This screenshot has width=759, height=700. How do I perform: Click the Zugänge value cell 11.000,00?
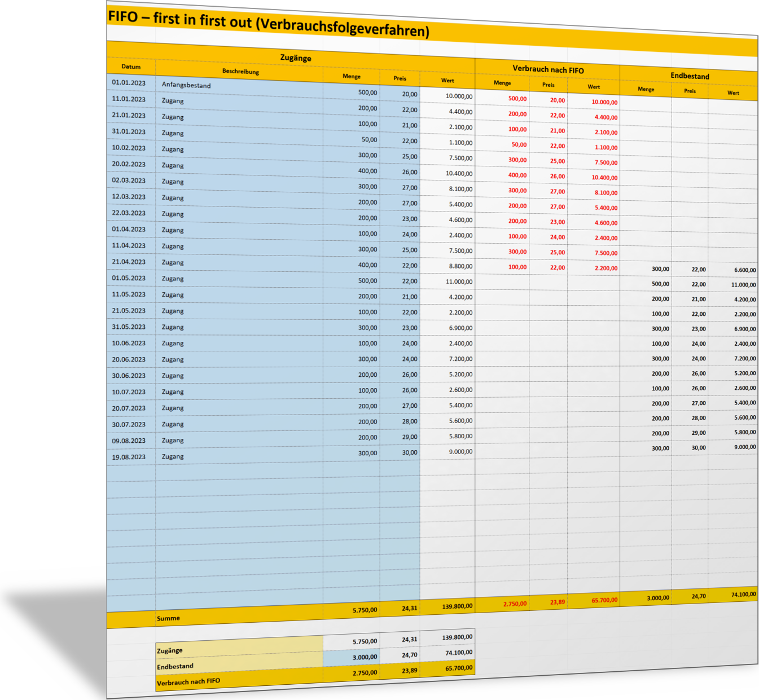pos(459,281)
